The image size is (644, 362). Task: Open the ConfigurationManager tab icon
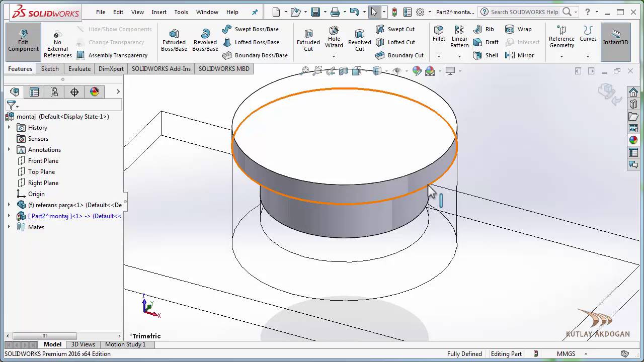click(x=54, y=92)
